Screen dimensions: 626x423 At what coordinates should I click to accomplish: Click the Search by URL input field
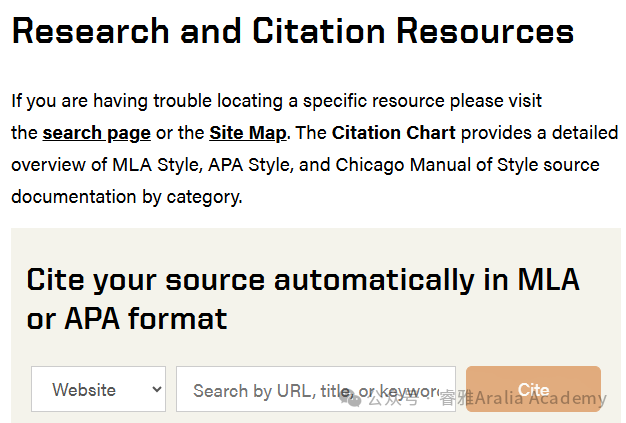click(316, 389)
